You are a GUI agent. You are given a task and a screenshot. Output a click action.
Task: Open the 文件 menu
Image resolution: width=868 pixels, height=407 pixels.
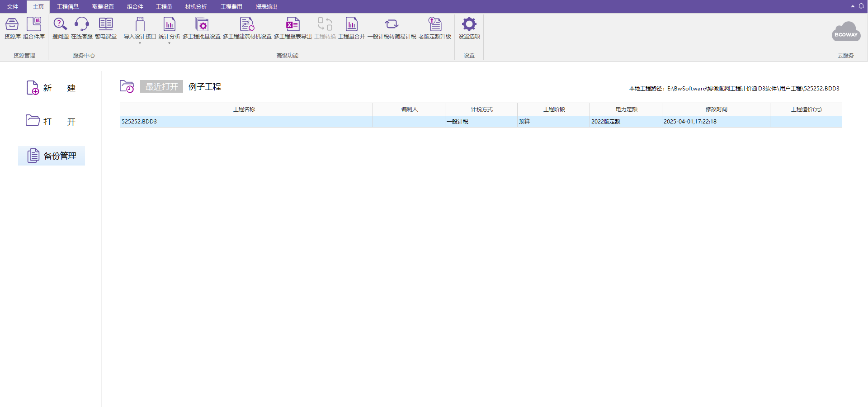13,7
